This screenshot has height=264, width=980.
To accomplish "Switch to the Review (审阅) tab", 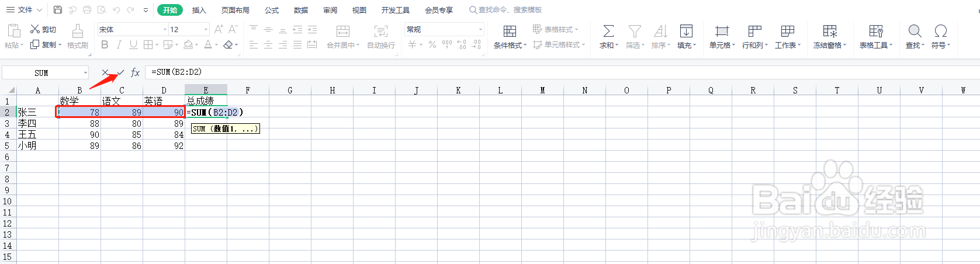I will click(x=330, y=10).
